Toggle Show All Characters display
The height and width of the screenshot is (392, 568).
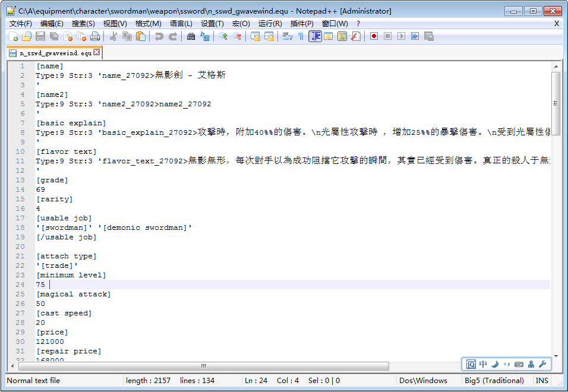pyautogui.click(x=300, y=36)
